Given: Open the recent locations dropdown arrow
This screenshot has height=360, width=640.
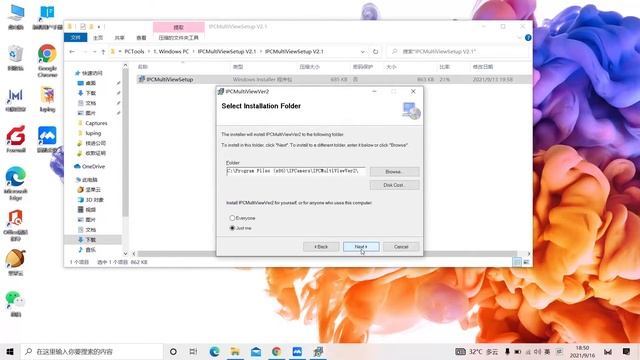Looking at the screenshot, I should tap(94, 51).
